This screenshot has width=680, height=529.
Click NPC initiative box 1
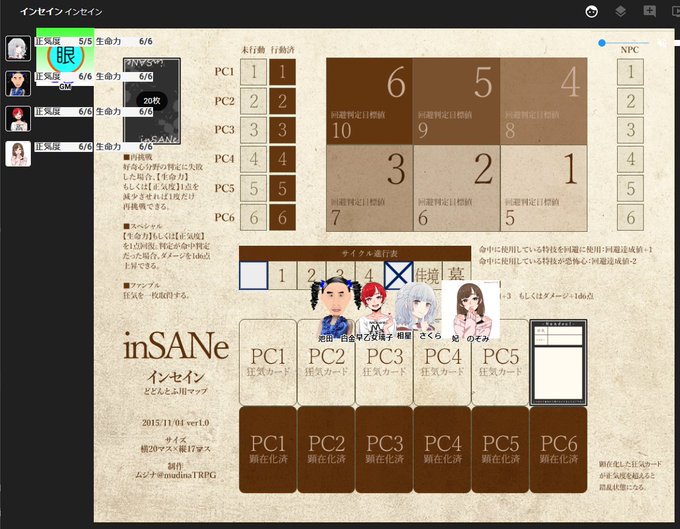click(630, 72)
